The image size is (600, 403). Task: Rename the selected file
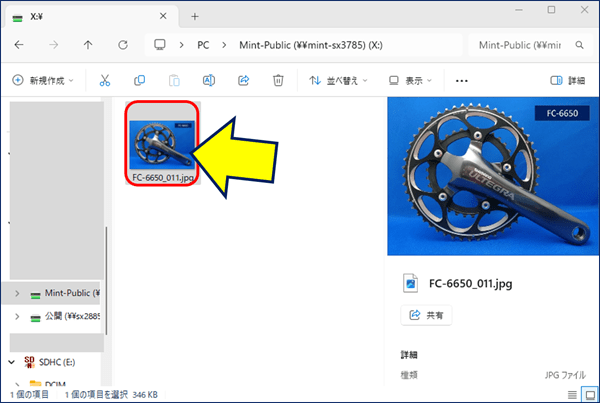click(x=209, y=80)
